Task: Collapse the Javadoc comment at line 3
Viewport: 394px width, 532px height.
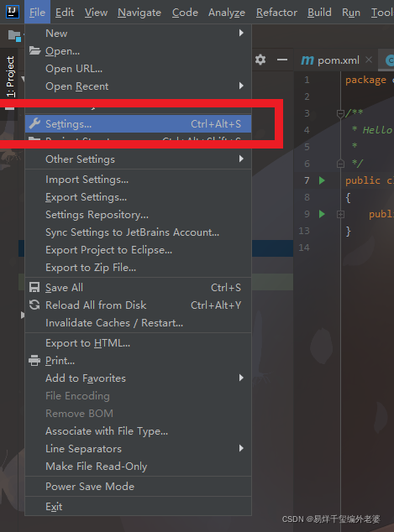Action: point(340,113)
